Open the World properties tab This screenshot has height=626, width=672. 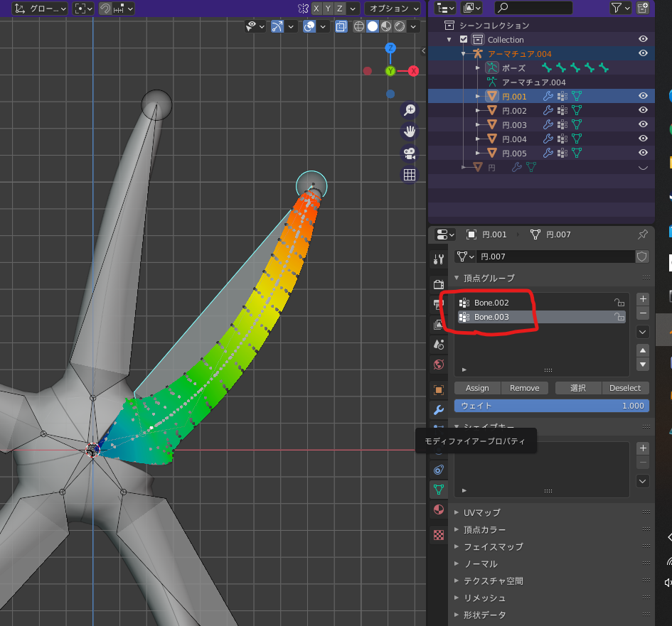(x=439, y=365)
